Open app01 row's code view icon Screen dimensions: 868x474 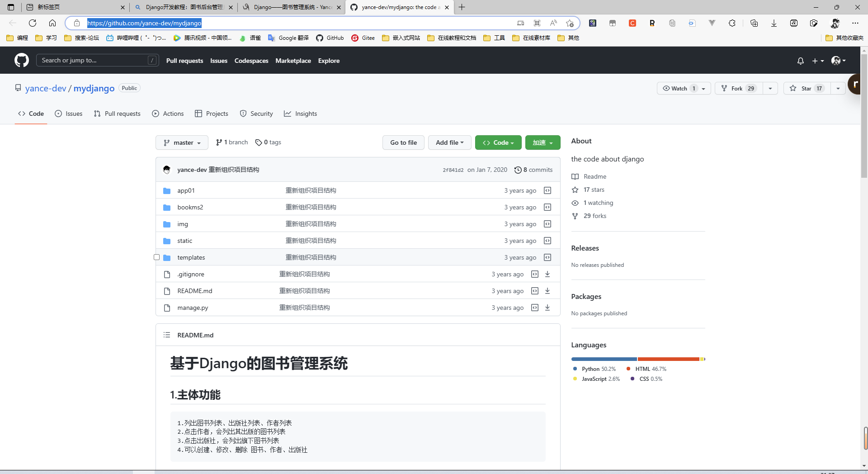click(x=547, y=190)
